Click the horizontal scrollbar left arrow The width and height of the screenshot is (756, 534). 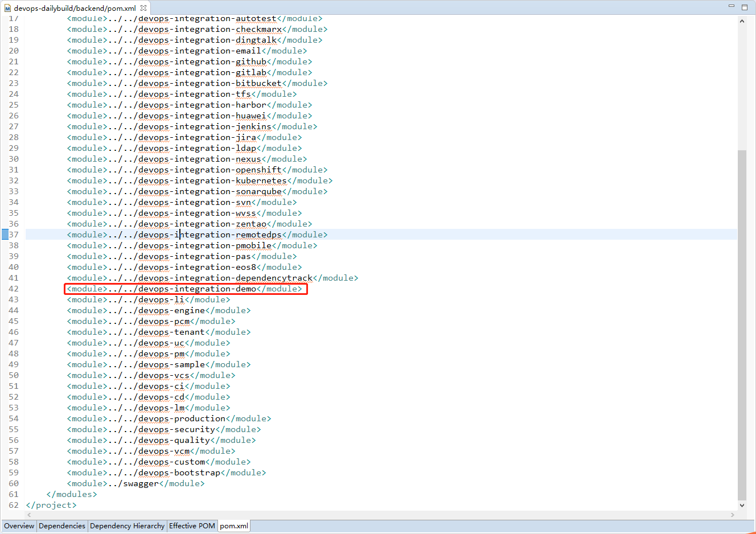pyautogui.click(x=29, y=515)
